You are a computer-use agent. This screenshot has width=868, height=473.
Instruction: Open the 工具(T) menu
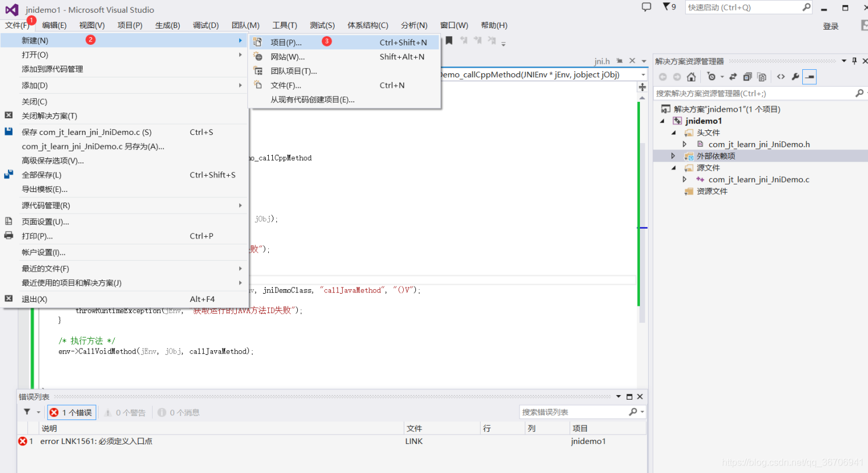point(284,25)
